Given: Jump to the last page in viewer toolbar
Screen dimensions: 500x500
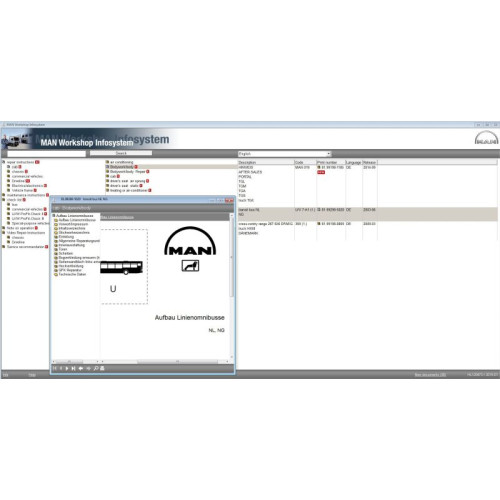Looking at the screenshot, I should point(73,368).
